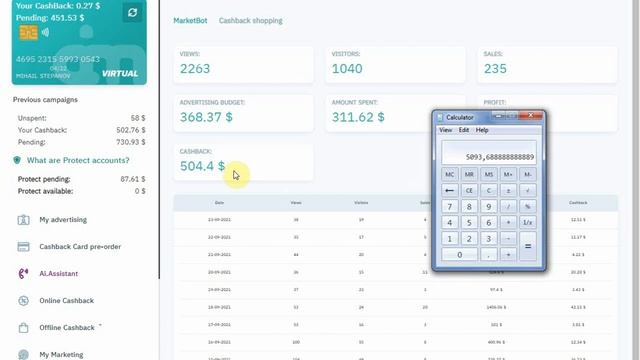Open the Calculator Edit menu
Screen dimensions: 640x360
tap(464, 130)
